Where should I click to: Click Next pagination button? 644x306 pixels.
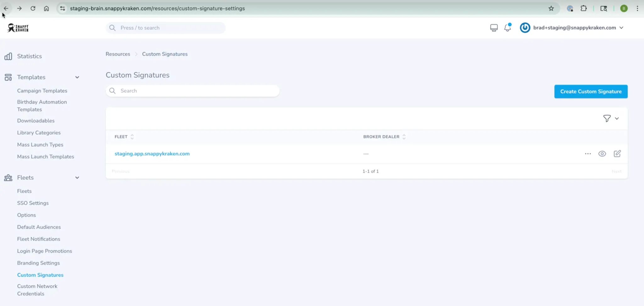pos(616,171)
